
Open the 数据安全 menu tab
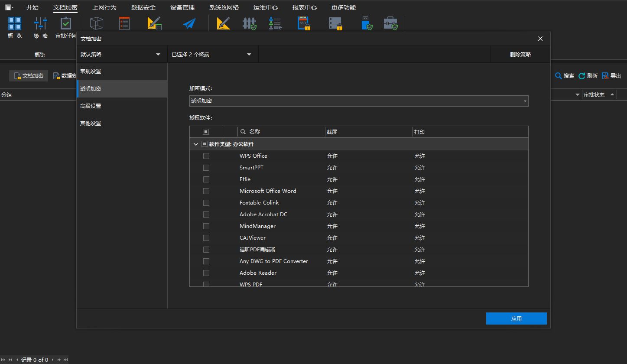click(x=143, y=7)
